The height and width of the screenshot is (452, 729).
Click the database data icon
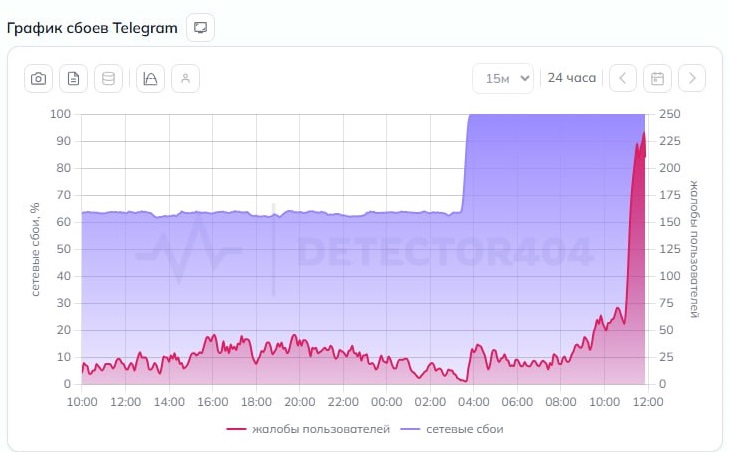click(x=108, y=78)
